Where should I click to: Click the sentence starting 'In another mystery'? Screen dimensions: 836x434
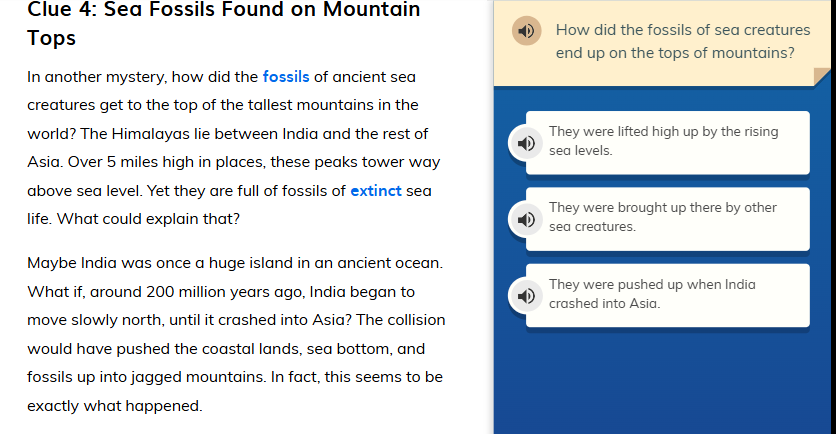tap(140, 76)
